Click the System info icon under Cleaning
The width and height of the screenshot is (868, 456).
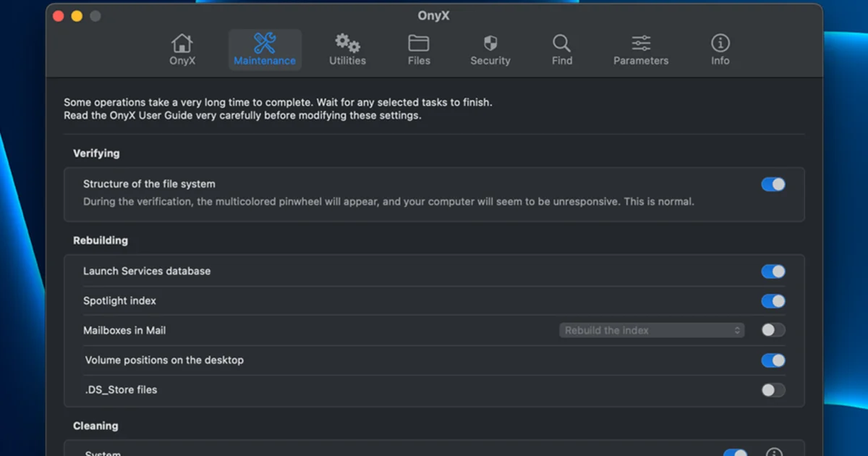(774, 453)
